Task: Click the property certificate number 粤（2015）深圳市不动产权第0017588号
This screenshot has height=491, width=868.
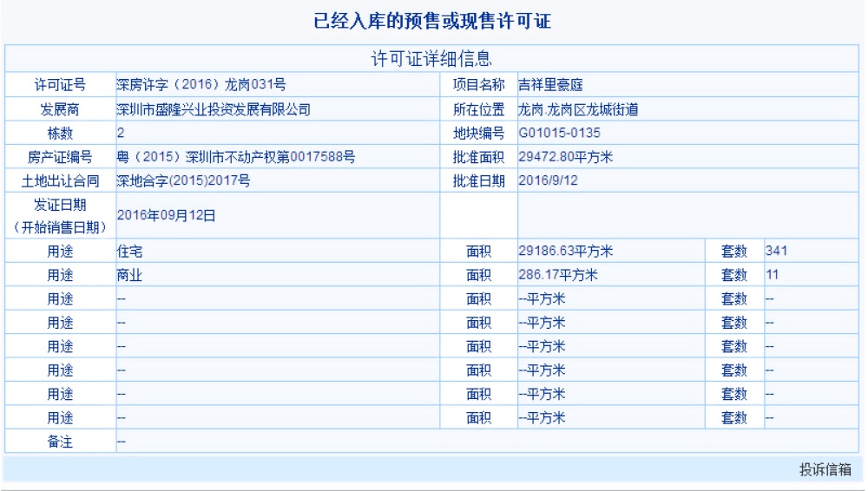Action: click(x=236, y=157)
